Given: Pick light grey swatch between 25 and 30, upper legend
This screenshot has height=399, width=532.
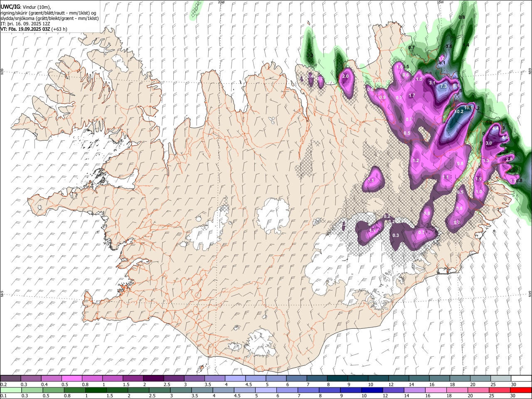Looking at the screenshot, I should click(x=500, y=379).
